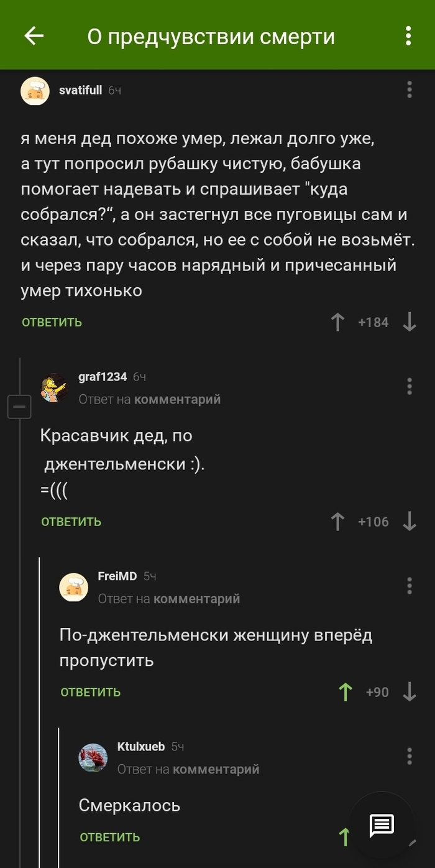The image size is (435, 868).
Task: Open options menu on Ktulxueb's comment
Action: (x=410, y=756)
